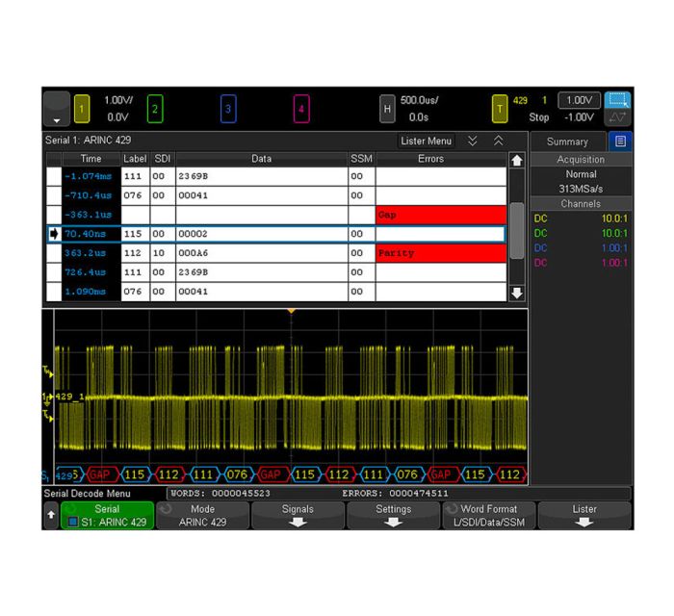
Task: Click the red Gap error cell
Action: point(441,215)
